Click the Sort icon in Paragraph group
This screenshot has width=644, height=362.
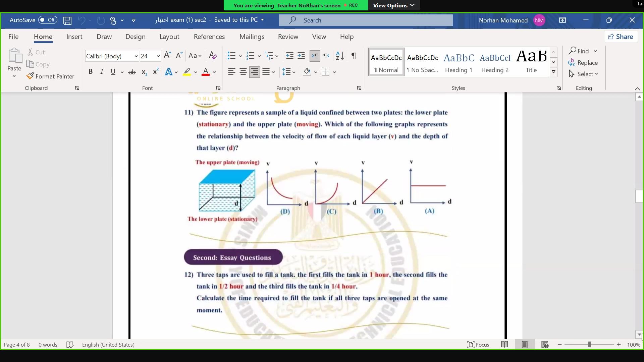(x=340, y=56)
